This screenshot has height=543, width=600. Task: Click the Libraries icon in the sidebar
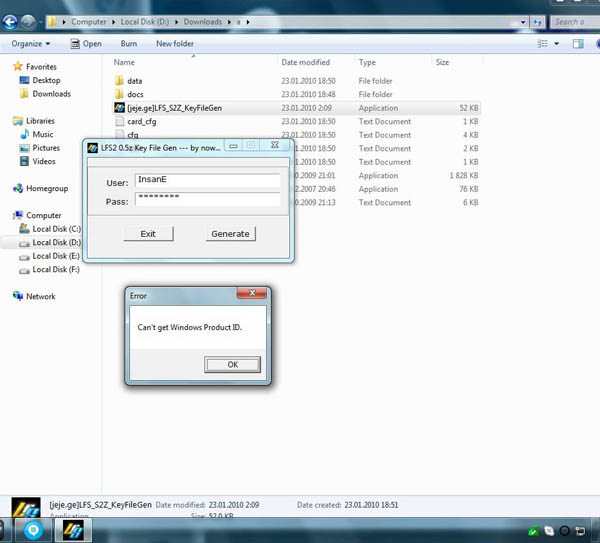tap(18, 121)
